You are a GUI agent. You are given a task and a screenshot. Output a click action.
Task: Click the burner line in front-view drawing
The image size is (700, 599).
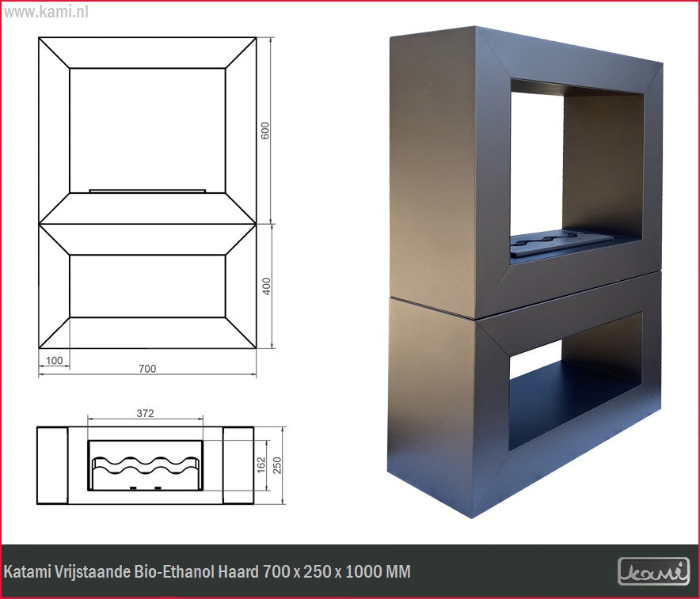[x=147, y=190]
